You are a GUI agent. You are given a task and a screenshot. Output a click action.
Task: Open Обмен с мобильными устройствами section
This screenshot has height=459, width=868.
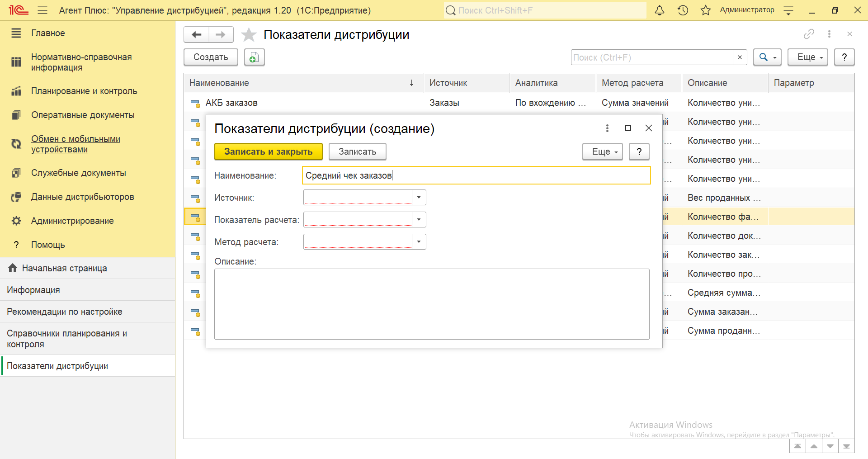pos(75,144)
